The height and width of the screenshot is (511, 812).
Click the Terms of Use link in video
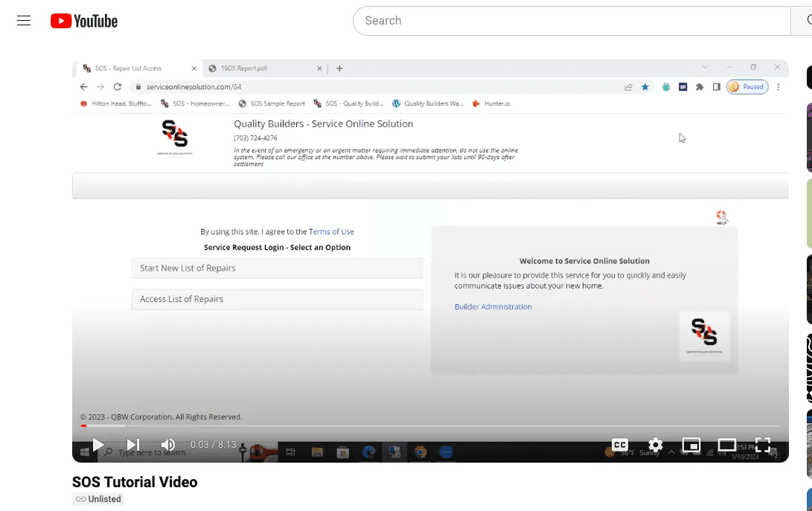pyautogui.click(x=331, y=232)
